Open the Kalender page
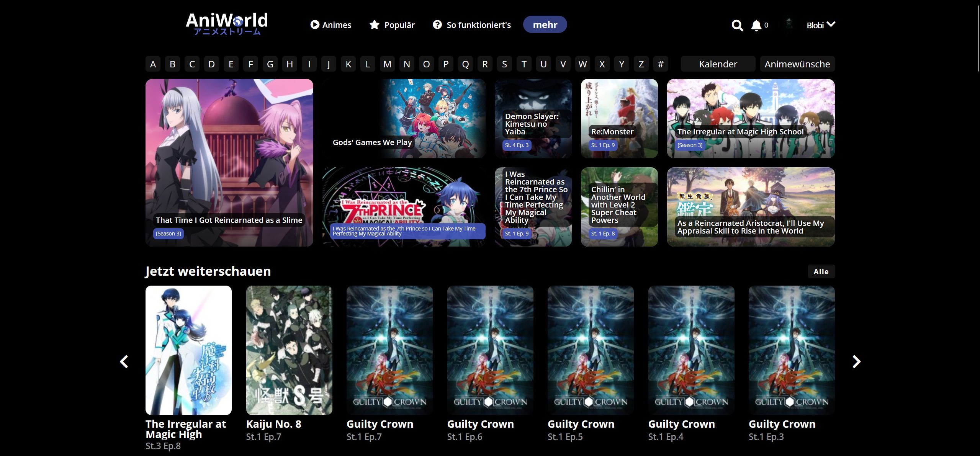Viewport: 980px width, 456px height. [x=718, y=64]
